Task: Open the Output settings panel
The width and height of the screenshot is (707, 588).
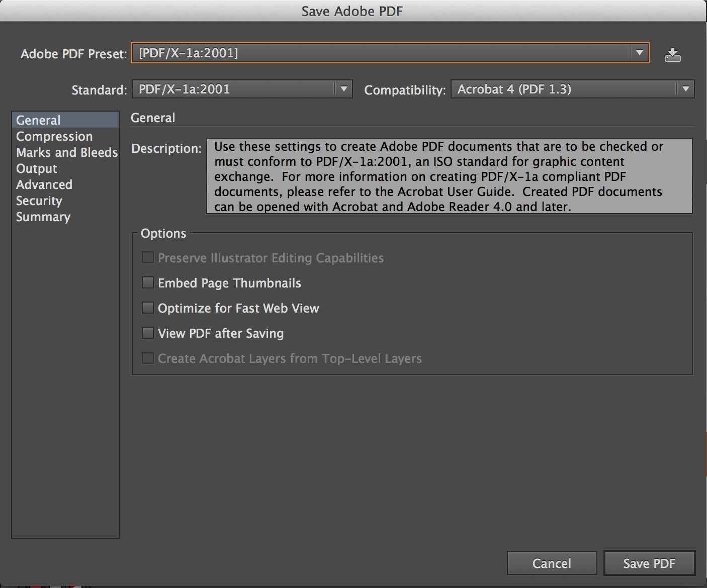Action: tap(36, 168)
